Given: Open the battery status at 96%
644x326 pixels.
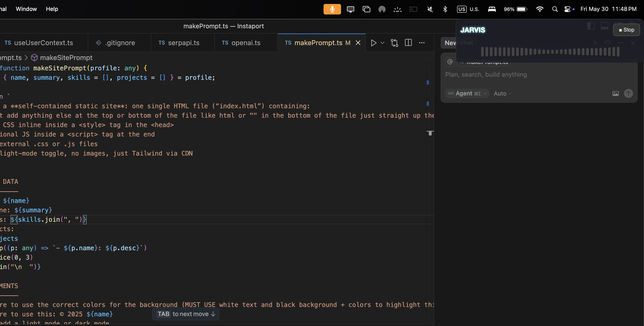Looking at the screenshot, I should [516, 9].
